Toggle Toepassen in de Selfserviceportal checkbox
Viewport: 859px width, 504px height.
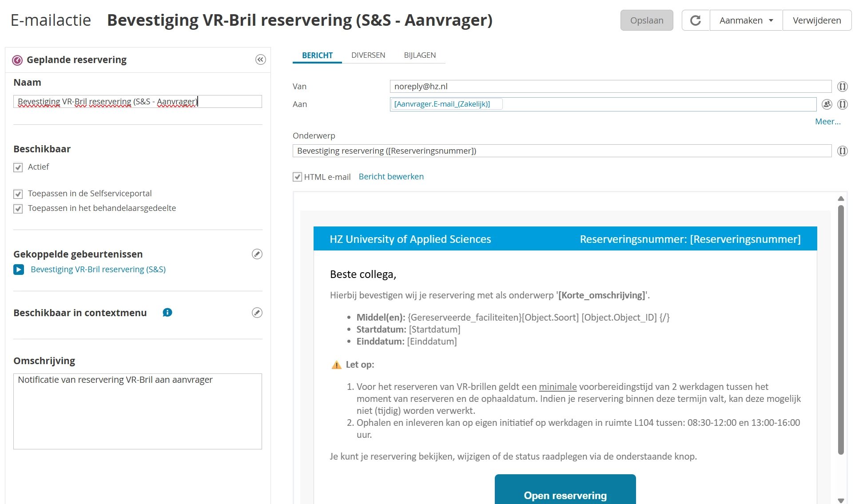[x=18, y=194]
